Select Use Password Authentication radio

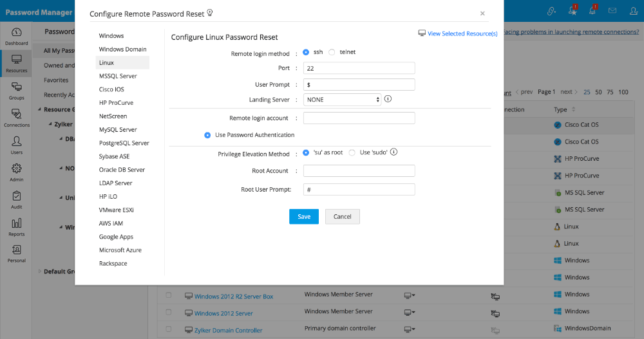click(207, 135)
